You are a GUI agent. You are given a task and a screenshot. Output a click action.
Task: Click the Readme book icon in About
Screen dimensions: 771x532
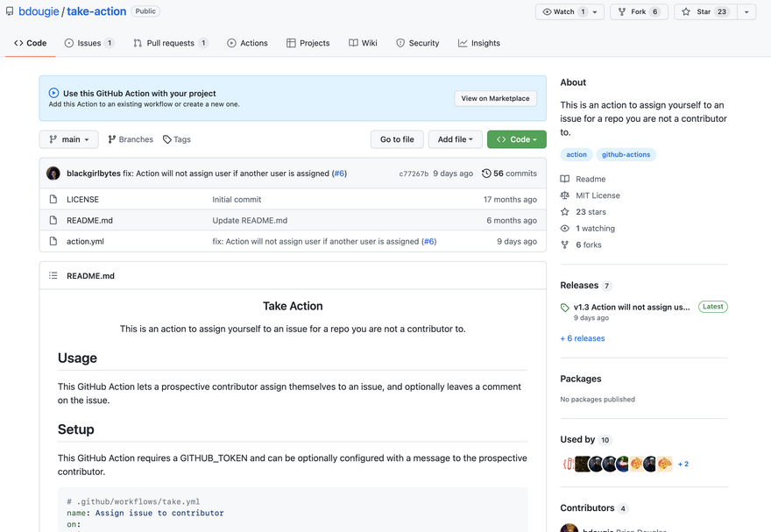(x=565, y=179)
